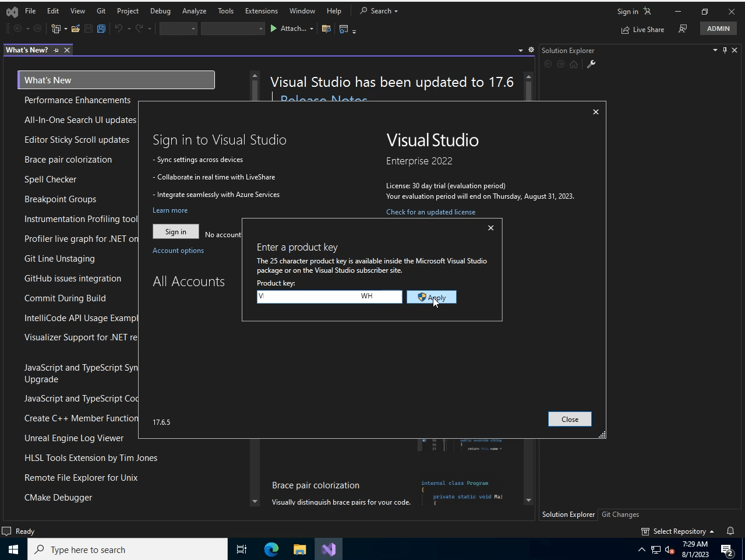Click the New Project toolbar icon
Viewport: 745px width, 560px height.
pyautogui.click(x=56, y=29)
